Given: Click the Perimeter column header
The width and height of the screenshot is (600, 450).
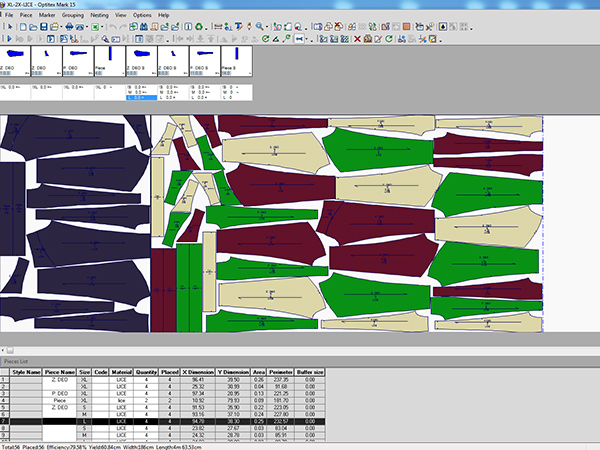Looking at the screenshot, I should click(280, 372).
